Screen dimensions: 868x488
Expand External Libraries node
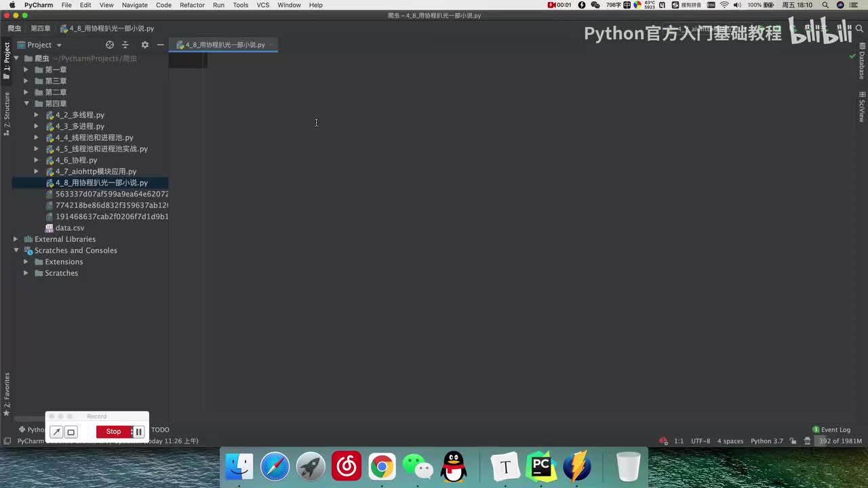(16, 239)
